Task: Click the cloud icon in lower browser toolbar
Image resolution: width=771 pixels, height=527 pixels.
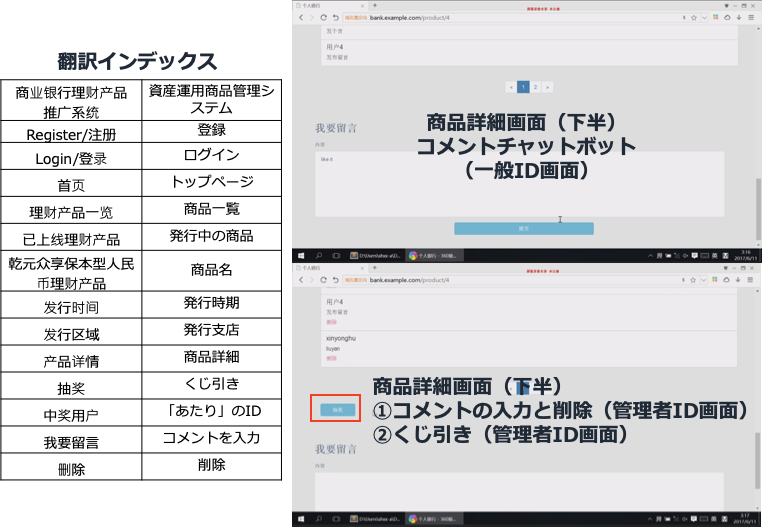Action: (x=726, y=279)
